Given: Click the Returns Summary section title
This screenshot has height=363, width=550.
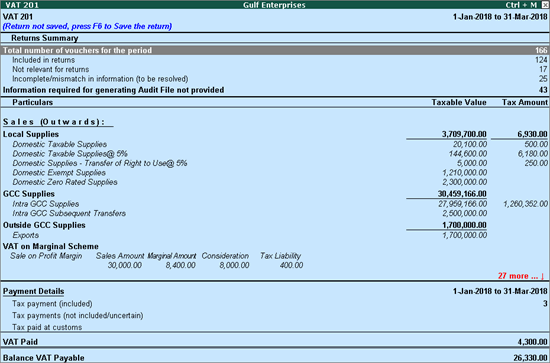Looking at the screenshot, I should tap(45, 38).
